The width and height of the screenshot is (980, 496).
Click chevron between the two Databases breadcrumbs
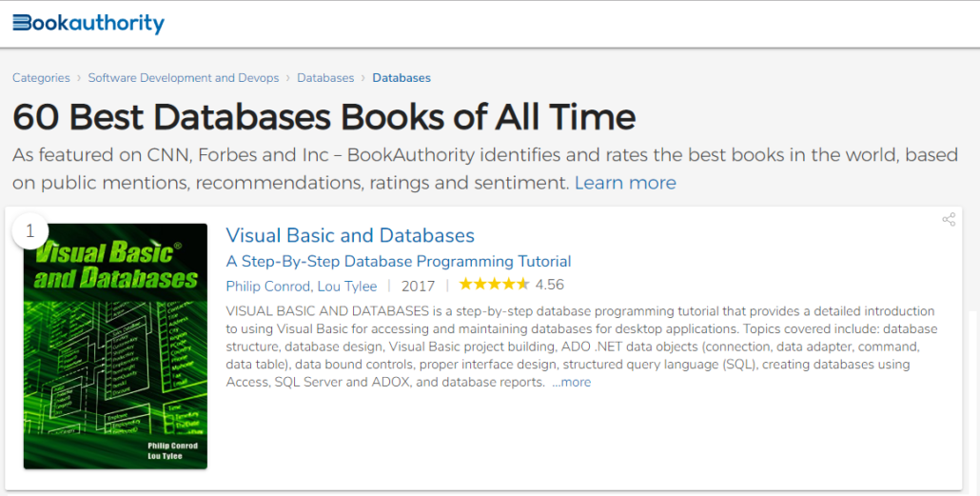363,78
